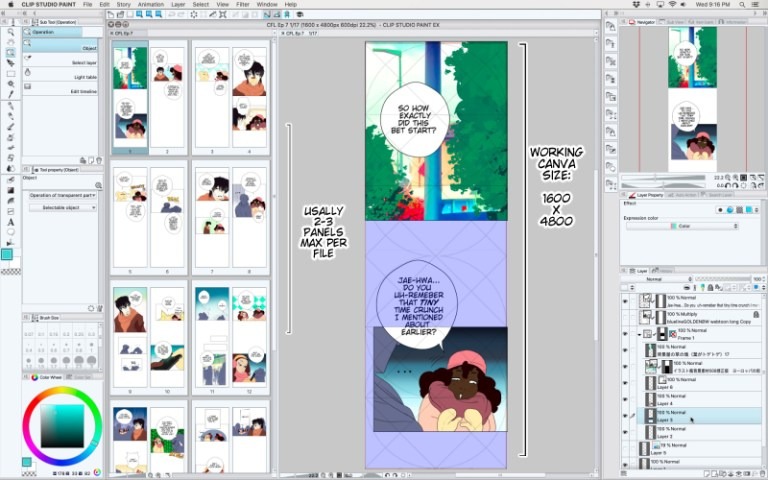768x480 pixels.
Task: Click Zoom in icon in Navigator
Action: tap(735, 177)
